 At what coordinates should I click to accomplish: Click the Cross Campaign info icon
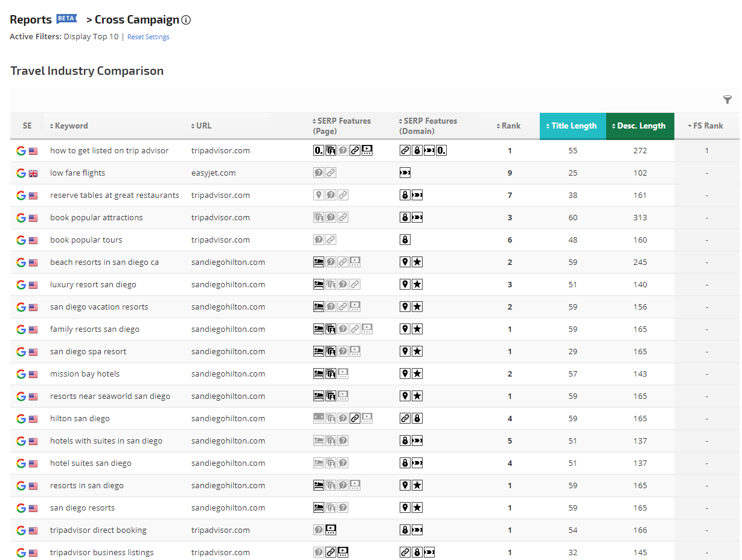tap(186, 20)
